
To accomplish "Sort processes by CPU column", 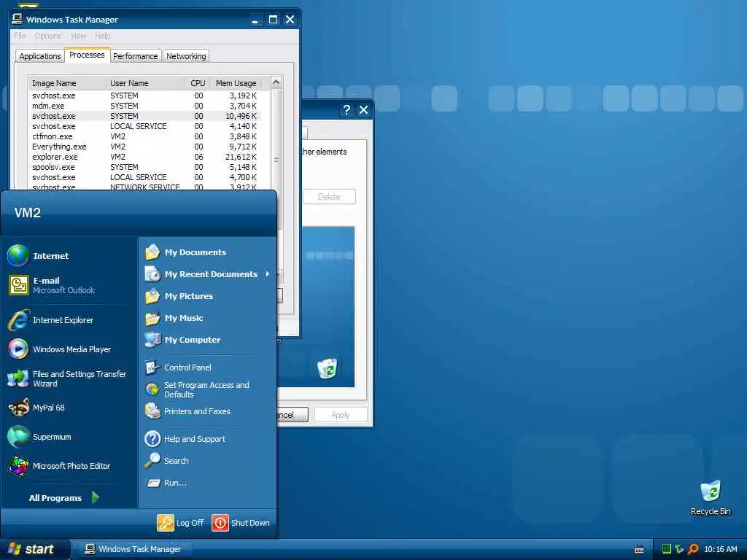I will (197, 83).
